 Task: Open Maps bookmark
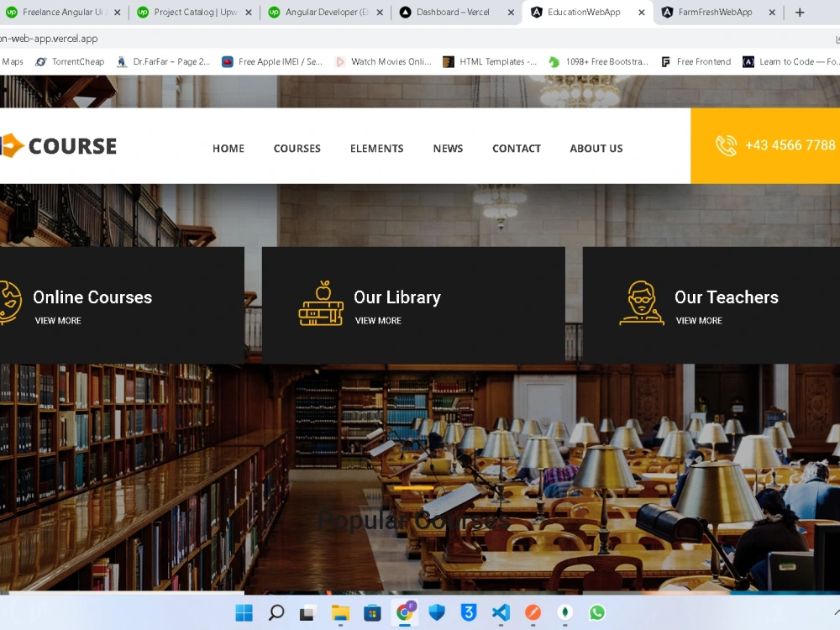tap(12, 61)
